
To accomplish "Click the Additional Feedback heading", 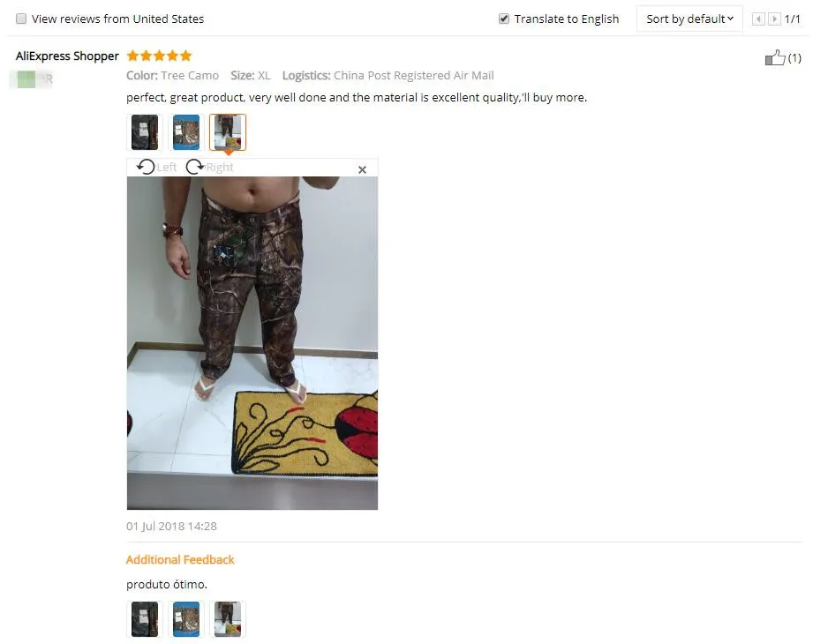I will [x=180, y=559].
